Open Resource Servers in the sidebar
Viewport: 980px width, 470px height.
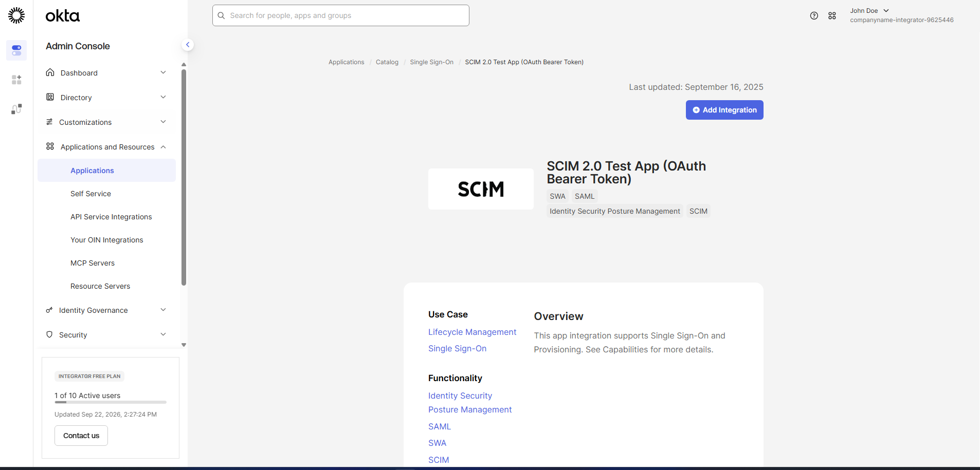point(100,286)
